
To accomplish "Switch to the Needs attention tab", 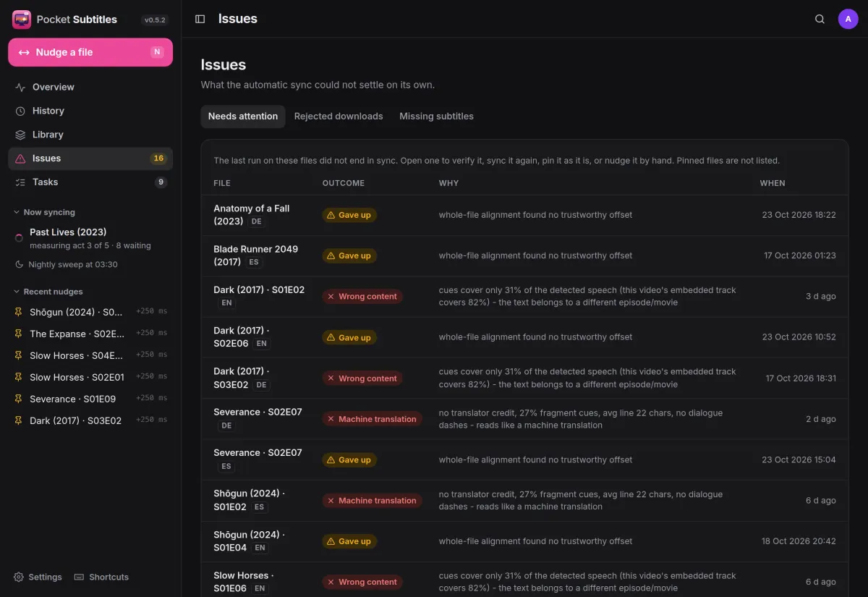I will point(243,117).
